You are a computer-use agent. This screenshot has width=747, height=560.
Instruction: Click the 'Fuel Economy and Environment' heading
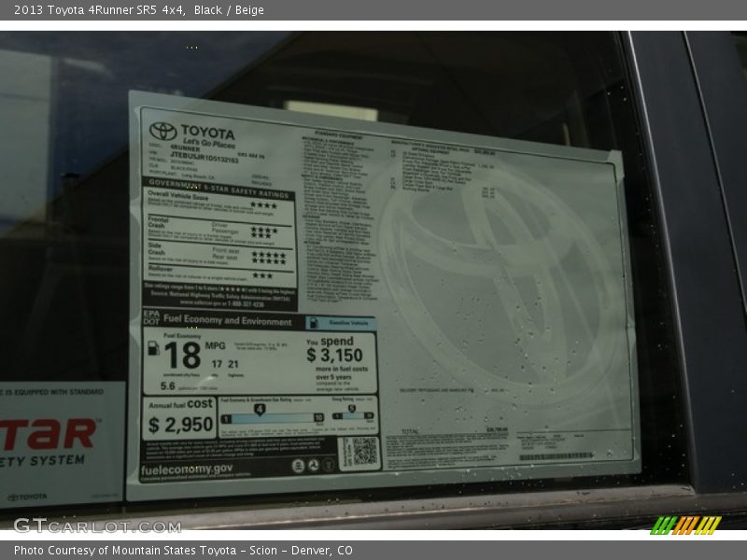227,320
